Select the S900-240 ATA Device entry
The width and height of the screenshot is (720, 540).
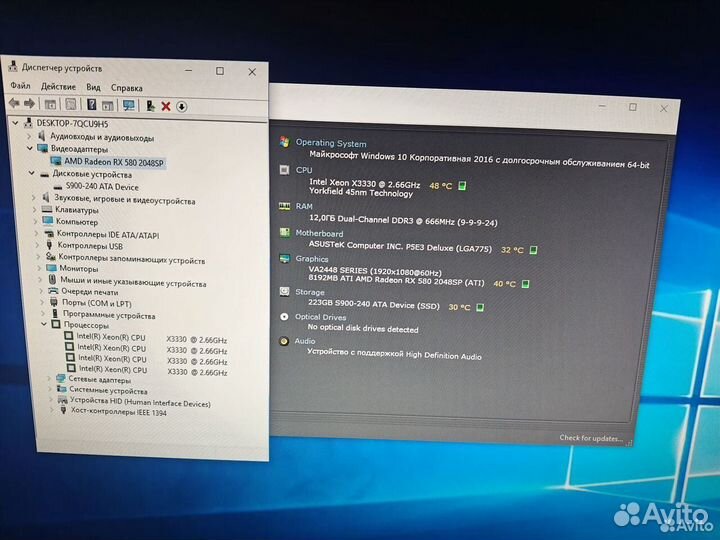point(102,187)
